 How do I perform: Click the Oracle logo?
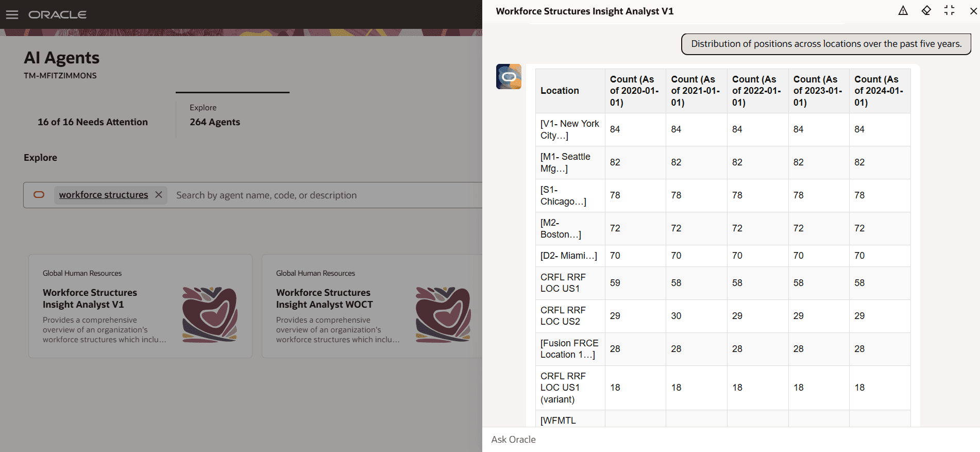(57, 14)
